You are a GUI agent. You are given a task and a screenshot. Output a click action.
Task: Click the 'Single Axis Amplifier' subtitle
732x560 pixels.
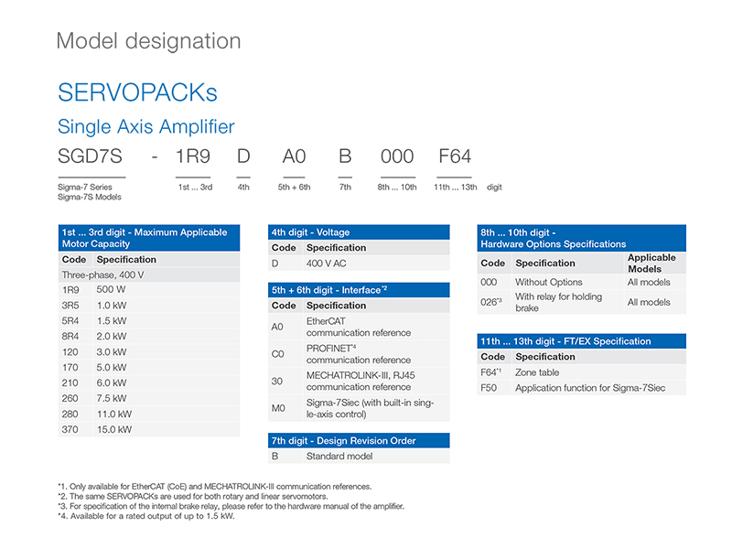145,126
